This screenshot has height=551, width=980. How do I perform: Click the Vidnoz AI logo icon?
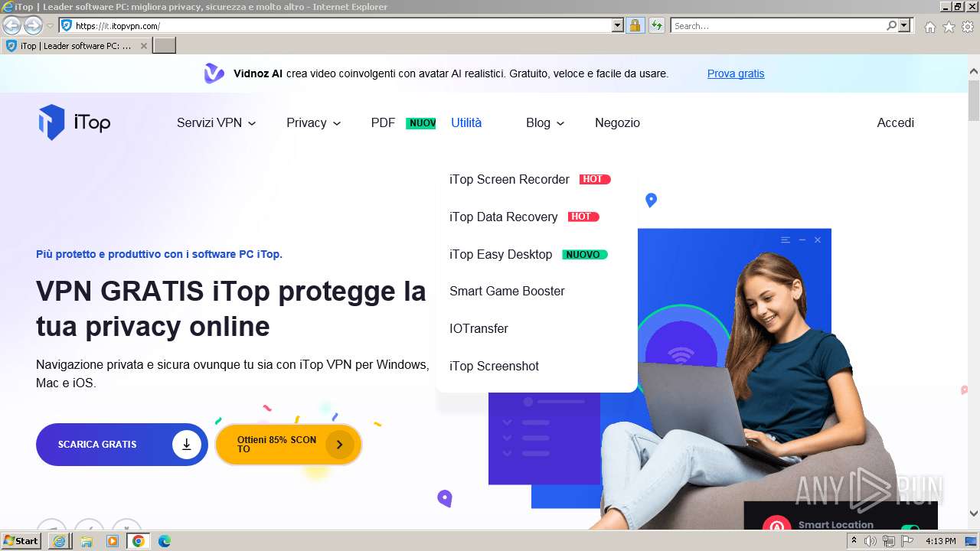pyautogui.click(x=214, y=73)
